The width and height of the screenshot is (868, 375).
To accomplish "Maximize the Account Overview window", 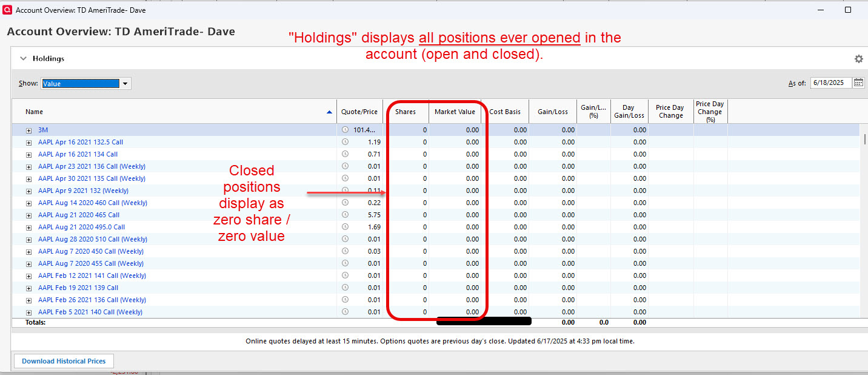I will pos(848,10).
